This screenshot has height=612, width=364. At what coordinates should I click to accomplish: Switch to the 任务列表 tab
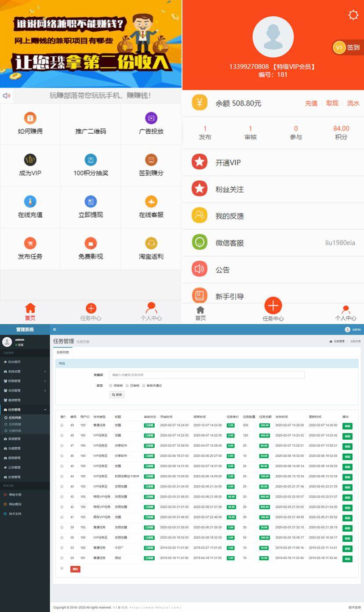click(x=62, y=353)
